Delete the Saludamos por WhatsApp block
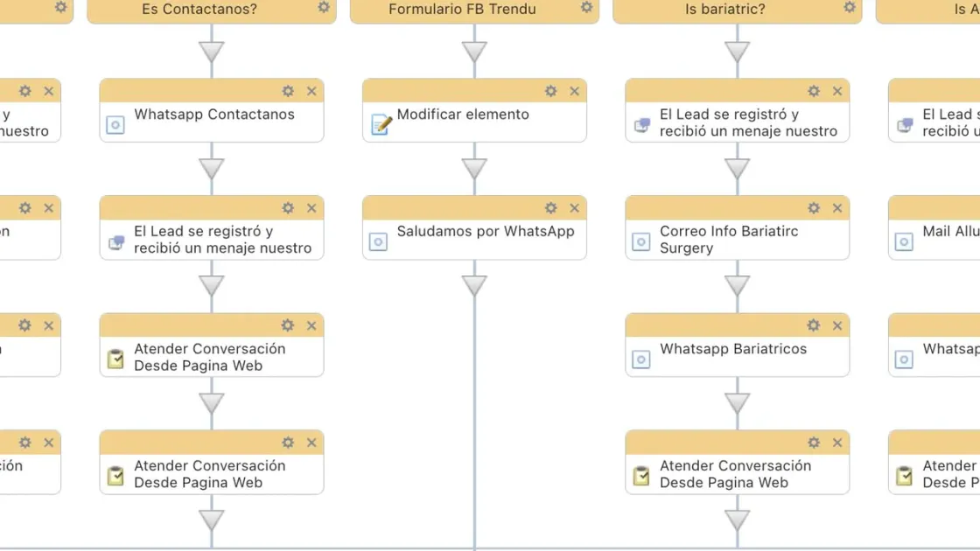Image resolution: width=980 pixels, height=551 pixels. click(x=574, y=208)
